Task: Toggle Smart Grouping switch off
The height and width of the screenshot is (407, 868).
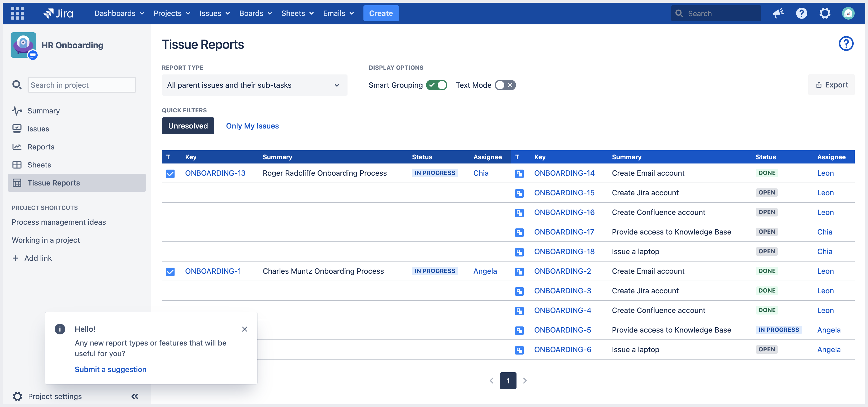Action: [x=436, y=85]
